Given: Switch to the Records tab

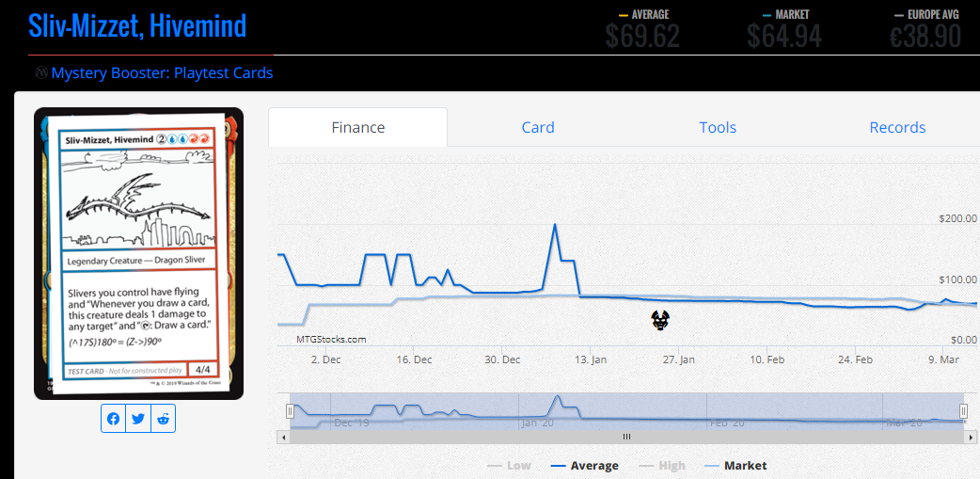Looking at the screenshot, I should click(897, 128).
